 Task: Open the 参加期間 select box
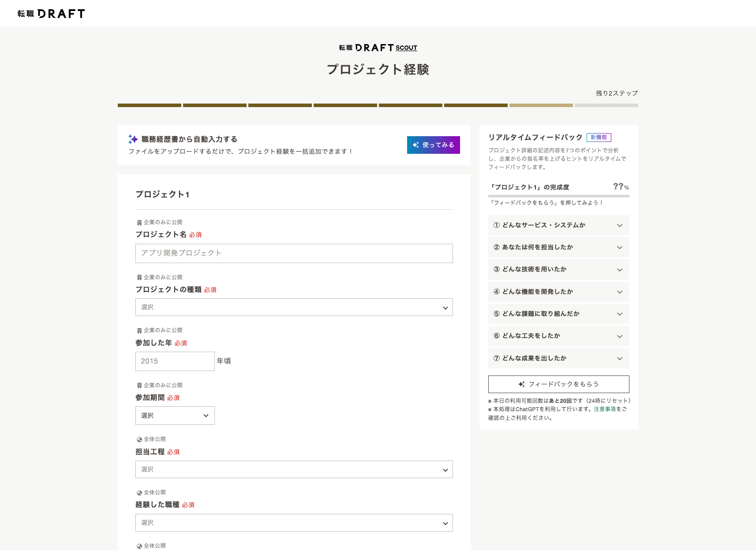175,416
